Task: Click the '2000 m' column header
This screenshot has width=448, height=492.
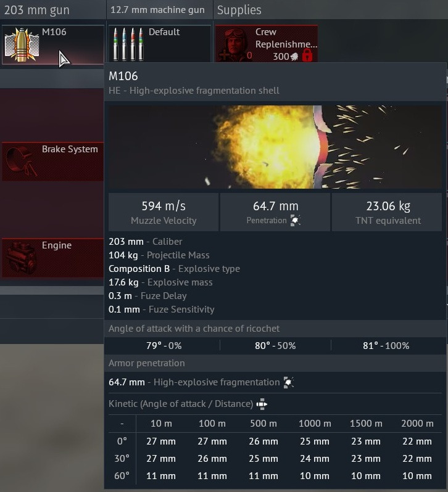Action: pyautogui.click(x=417, y=424)
